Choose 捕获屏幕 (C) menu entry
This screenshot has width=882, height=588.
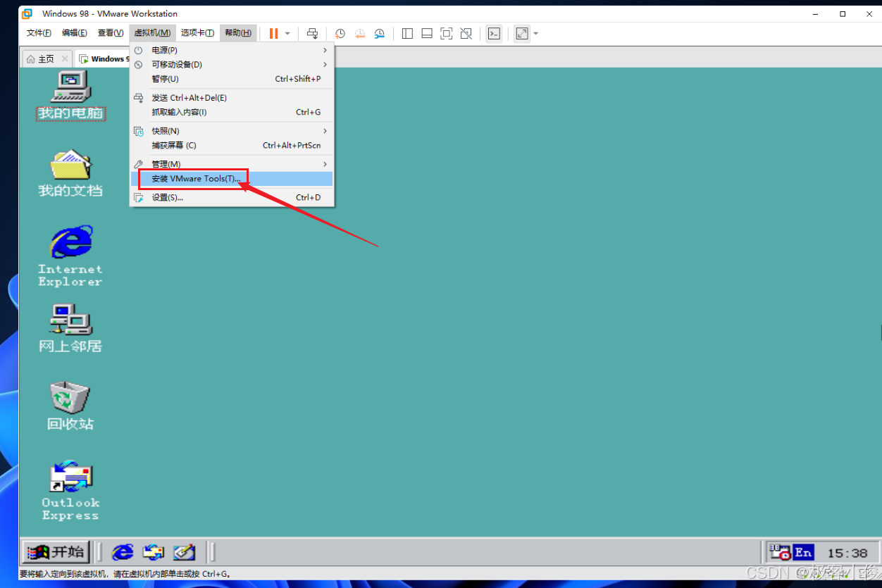[231, 145]
